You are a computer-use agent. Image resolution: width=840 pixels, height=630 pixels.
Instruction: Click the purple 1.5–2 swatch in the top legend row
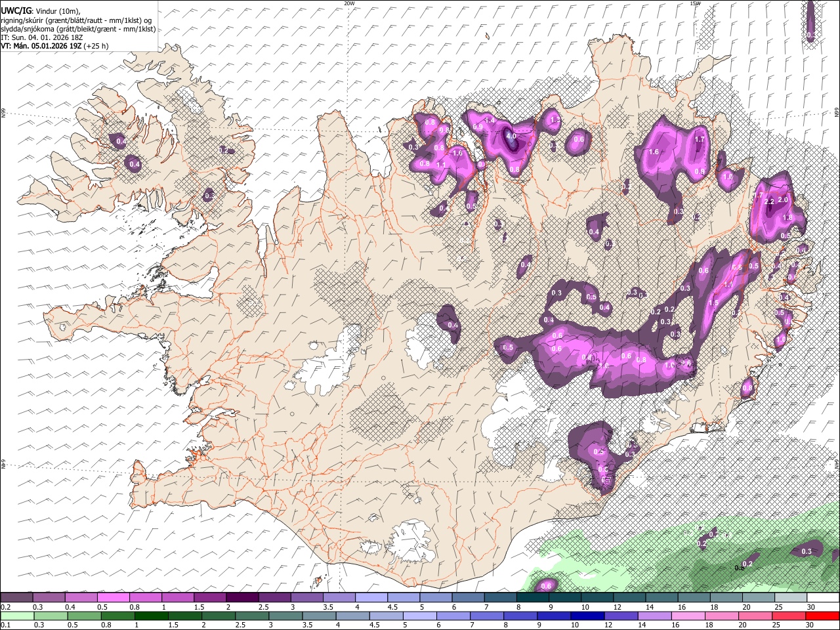click(210, 598)
